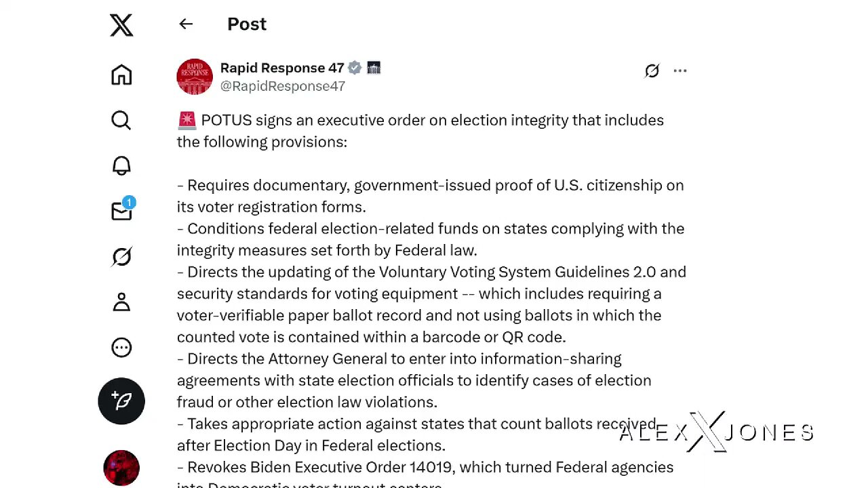Screen dimensions: 868x488
Task: Click the compose new post button
Action: point(121,401)
